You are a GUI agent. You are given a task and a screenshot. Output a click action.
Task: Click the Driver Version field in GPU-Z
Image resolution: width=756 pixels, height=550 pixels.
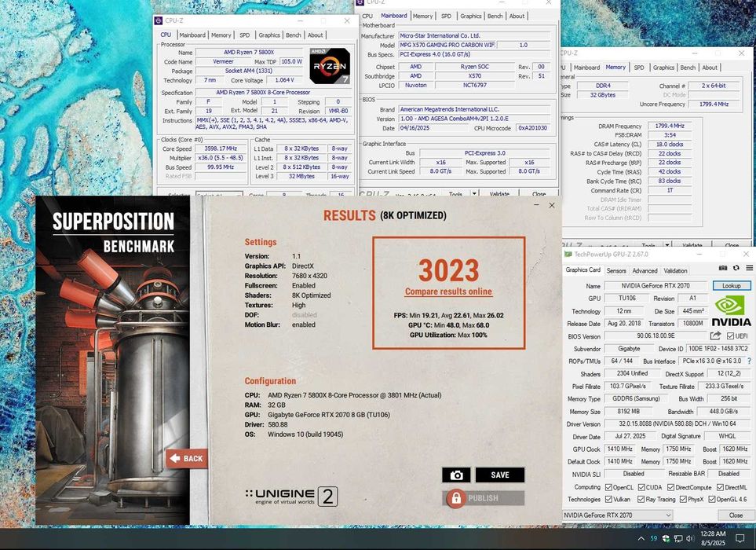(x=677, y=423)
